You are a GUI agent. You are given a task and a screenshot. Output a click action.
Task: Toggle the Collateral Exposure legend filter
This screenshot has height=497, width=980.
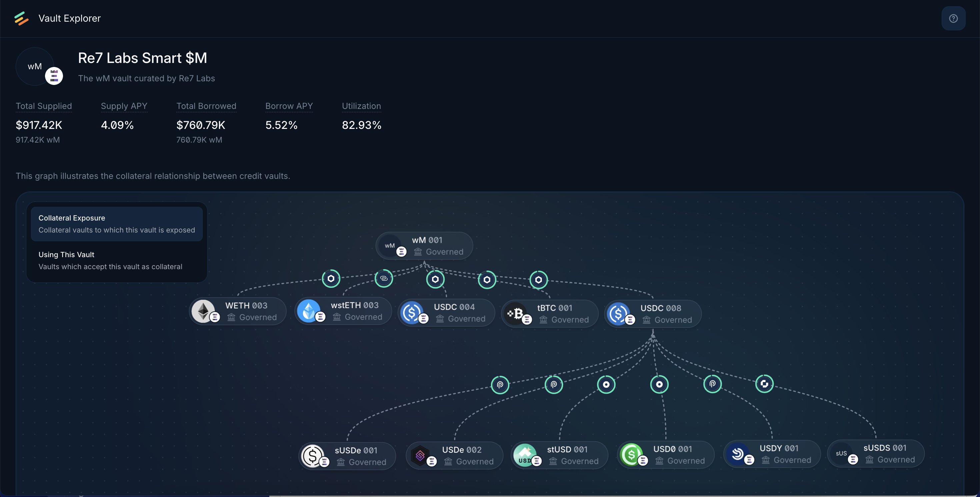pos(116,223)
